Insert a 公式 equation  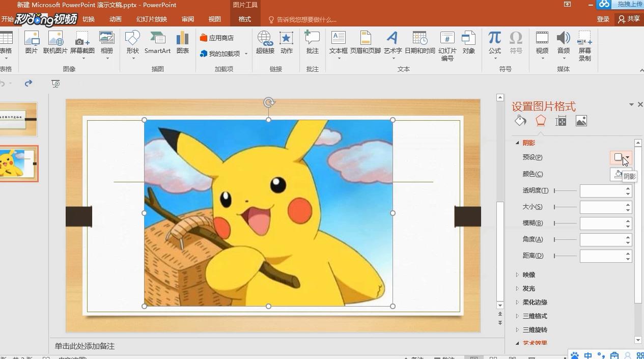[x=494, y=45]
